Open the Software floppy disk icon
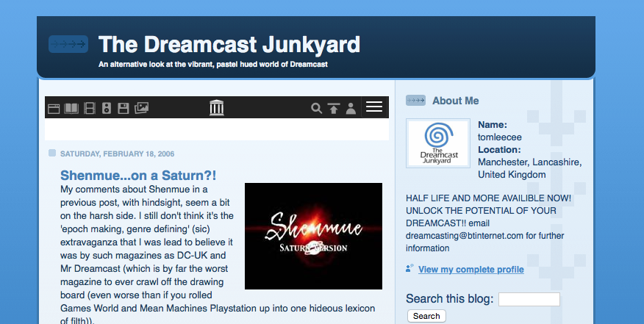Viewport: 644px width, 324px height. pos(124,109)
